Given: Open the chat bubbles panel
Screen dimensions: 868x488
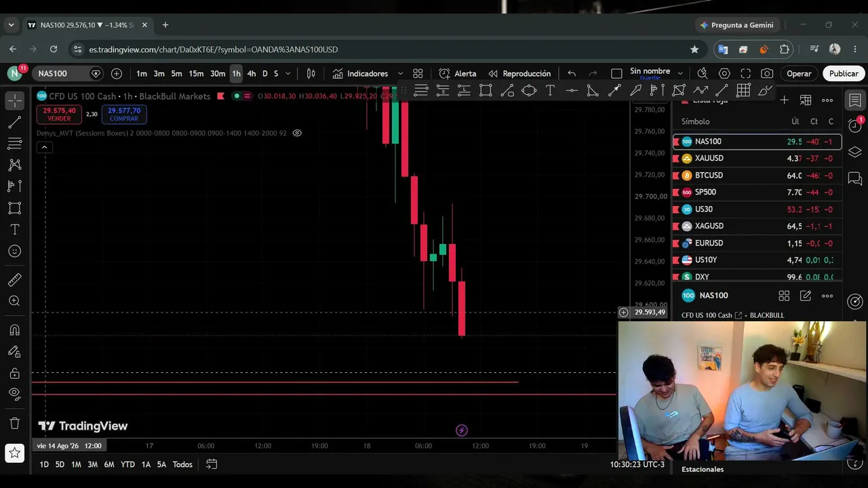Looking at the screenshot, I should (855, 179).
